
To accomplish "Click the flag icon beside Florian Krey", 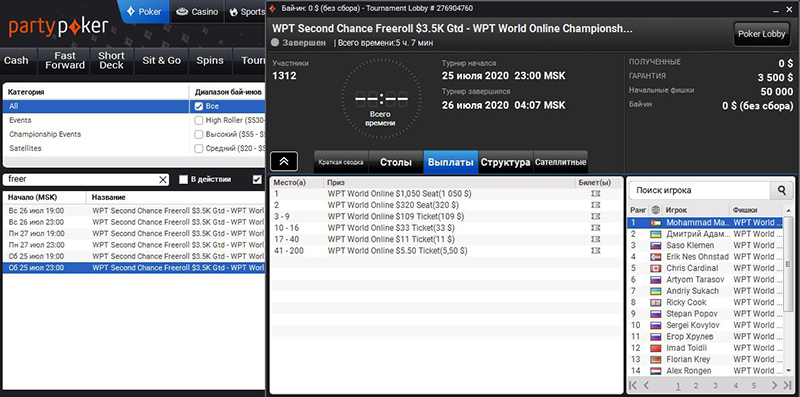I will click(656, 360).
